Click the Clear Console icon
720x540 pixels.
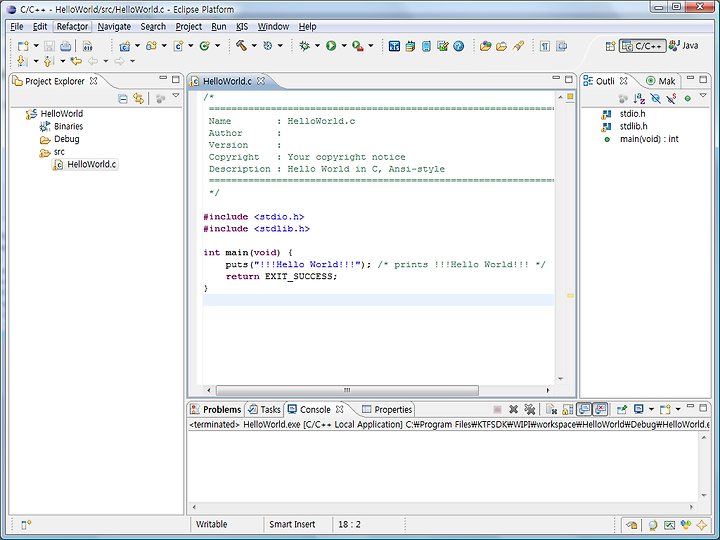pyautogui.click(x=552, y=409)
